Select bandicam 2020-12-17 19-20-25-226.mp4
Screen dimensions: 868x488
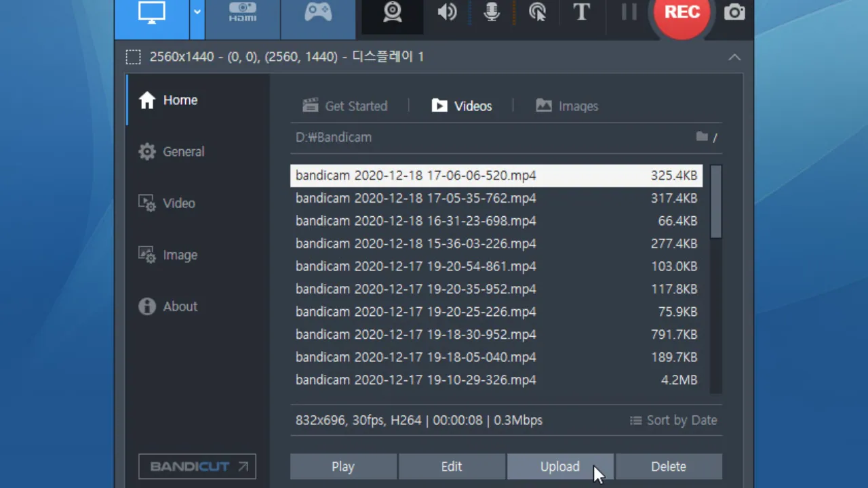pos(496,312)
